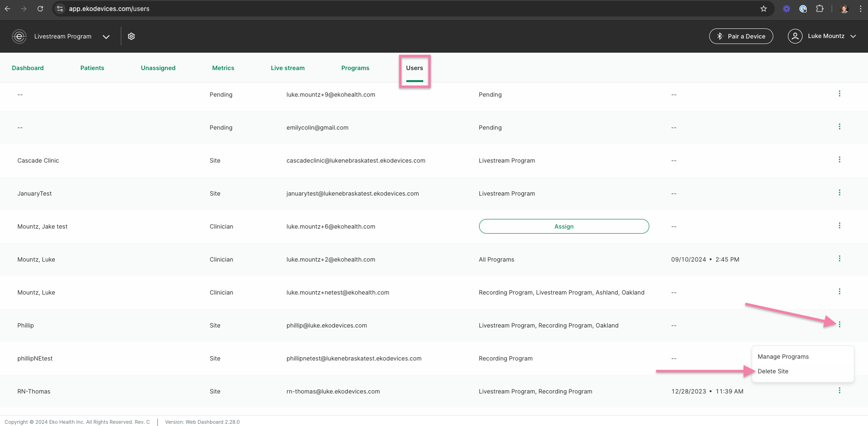This screenshot has width=868, height=426.
Task: Click Assign for Mountz, Jake test
Action: click(x=564, y=226)
